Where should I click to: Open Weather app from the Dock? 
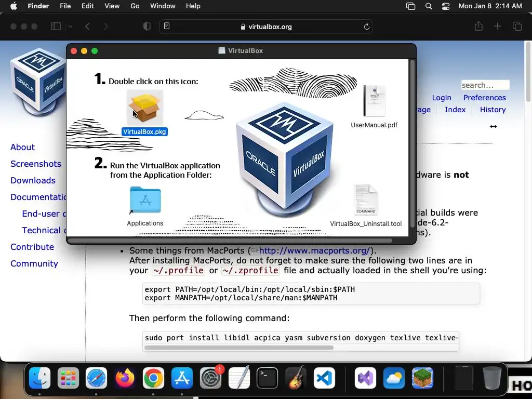click(394, 378)
